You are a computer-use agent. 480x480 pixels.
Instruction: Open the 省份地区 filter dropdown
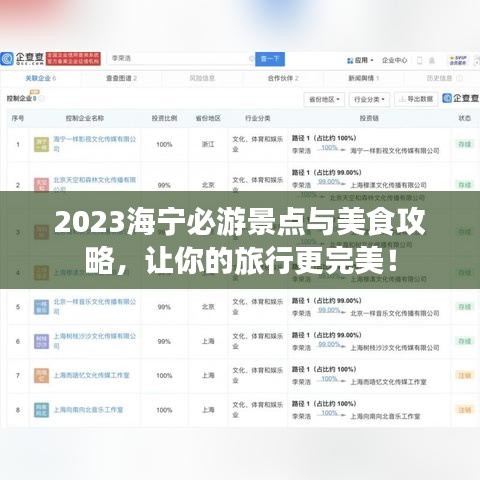point(324,99)
